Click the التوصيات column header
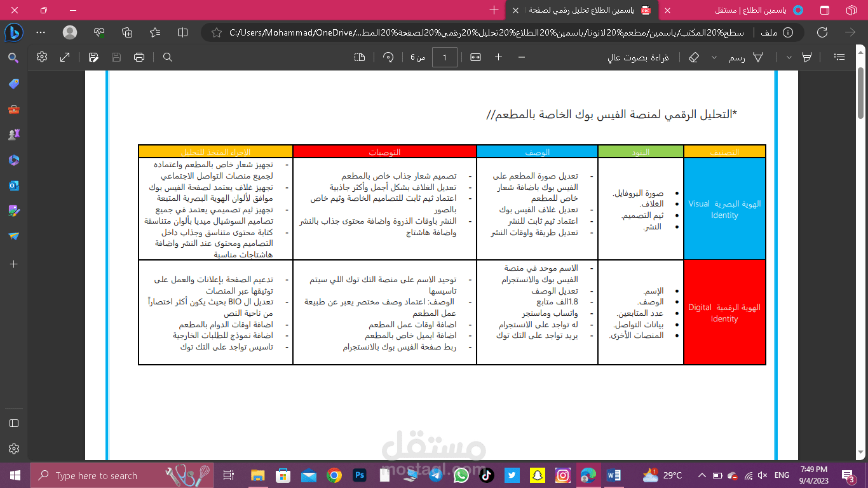The width and height of the screenshot is (868, 488). point(384,152)
